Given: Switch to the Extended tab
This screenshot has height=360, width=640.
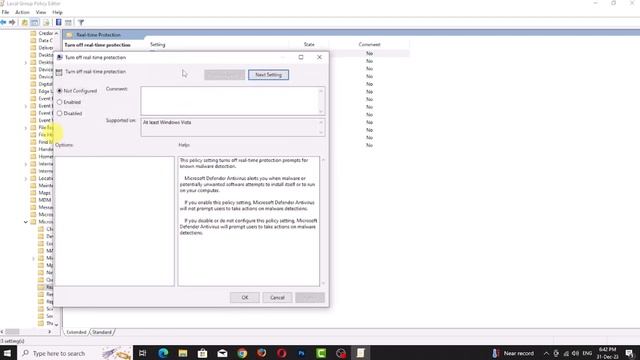Looking at the screenshot, I should pos(76,332).
